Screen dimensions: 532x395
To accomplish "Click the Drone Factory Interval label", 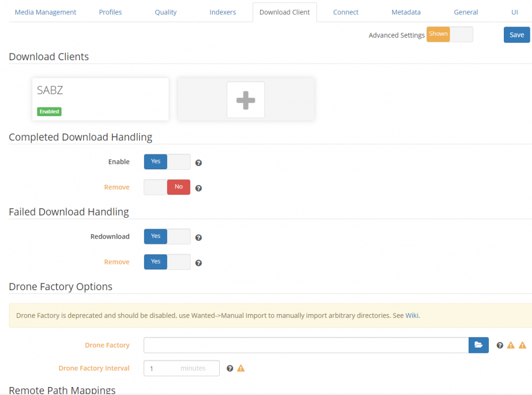I will pyautogui.click(x=94, y=368).
